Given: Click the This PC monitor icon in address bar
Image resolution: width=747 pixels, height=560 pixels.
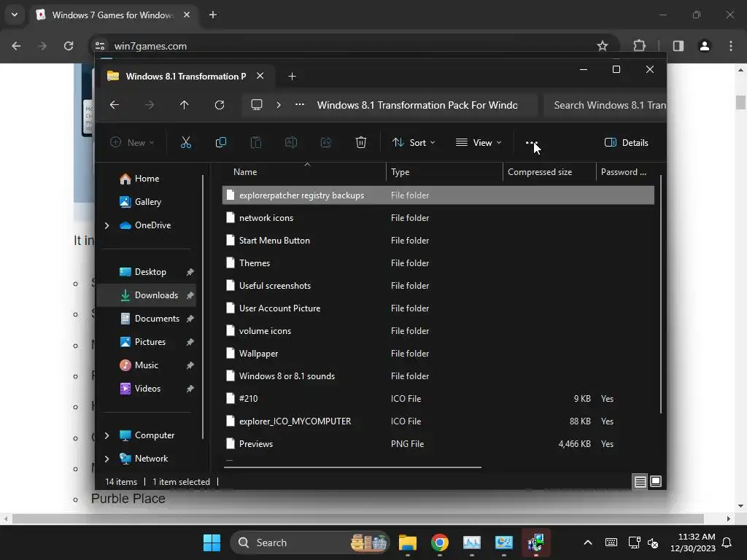Looking at the screenshot, I should pyautogui.click(x=257, y=105).
